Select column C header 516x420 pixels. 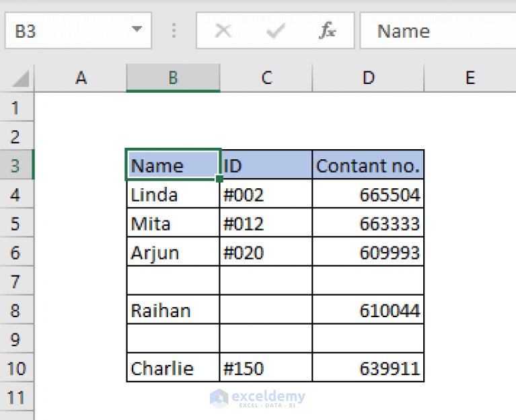point(266,78)
